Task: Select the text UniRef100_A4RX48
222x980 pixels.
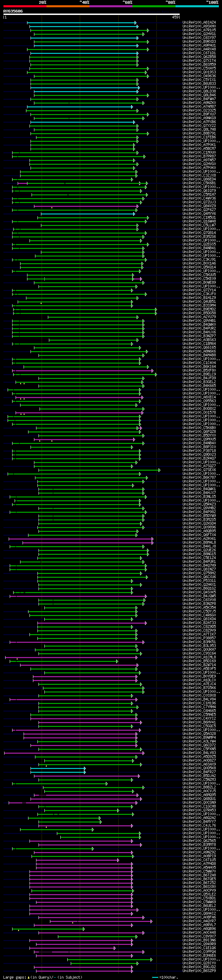Action: [x=199, y=49]
